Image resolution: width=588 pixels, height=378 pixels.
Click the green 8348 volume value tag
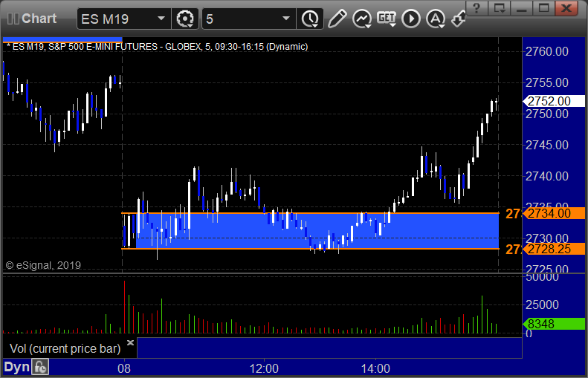pyautogui.click(x=554, y=324)
